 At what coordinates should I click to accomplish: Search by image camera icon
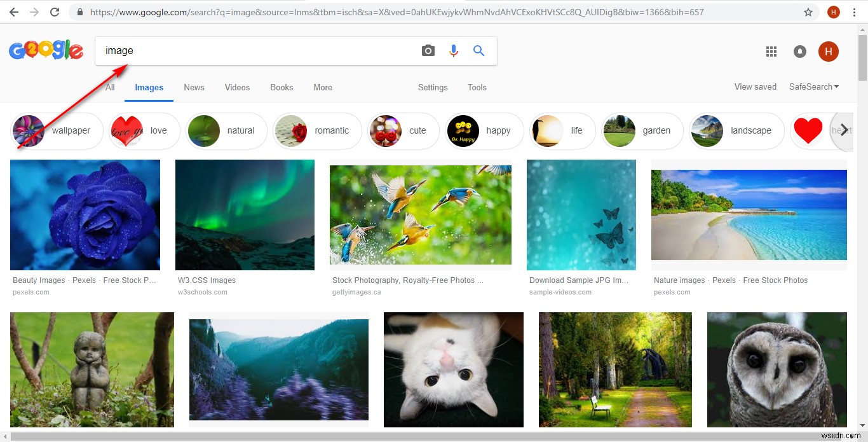[428, 51]
